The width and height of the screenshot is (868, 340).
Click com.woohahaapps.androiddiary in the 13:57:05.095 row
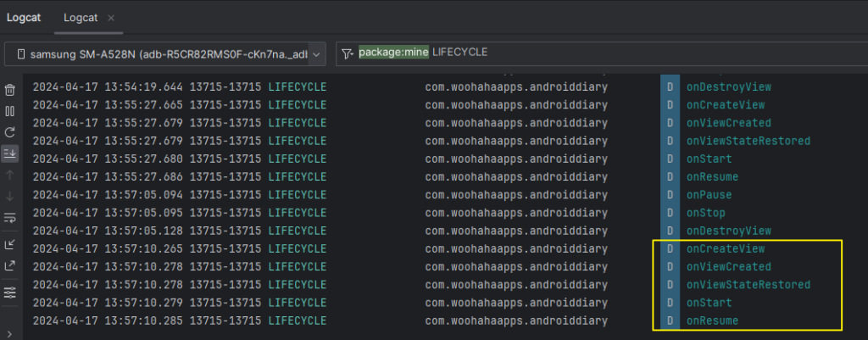[516, 213]
